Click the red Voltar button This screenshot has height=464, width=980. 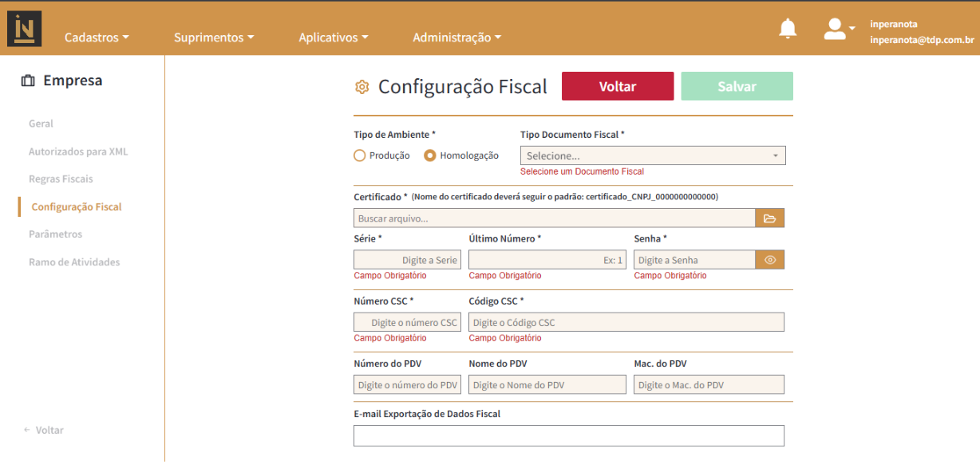(x=618, y=86)
